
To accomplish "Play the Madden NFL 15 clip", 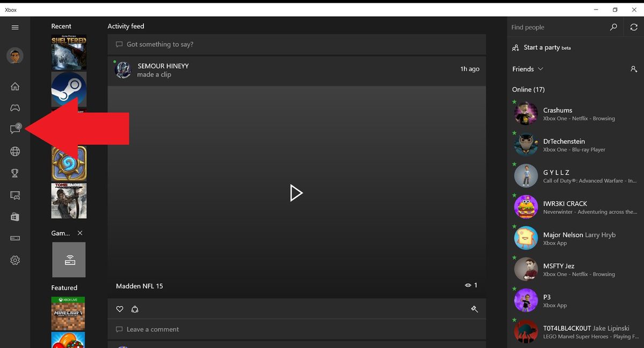I will [296, 193].
